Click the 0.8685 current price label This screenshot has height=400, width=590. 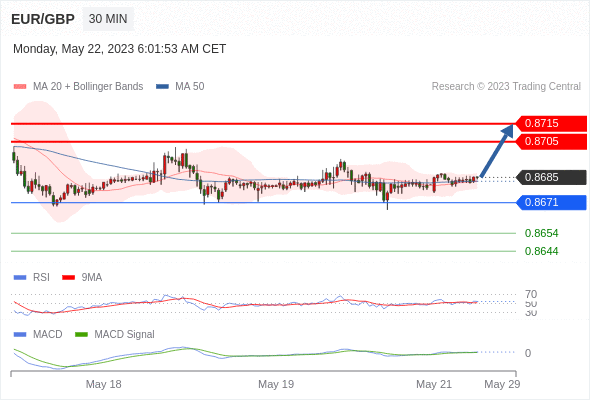click(551, 177)
